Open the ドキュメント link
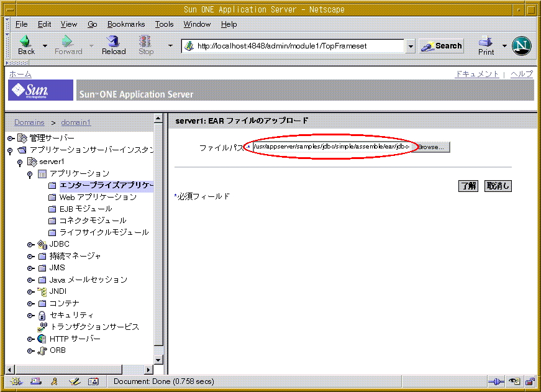Screen dimensions: 541x392 point(477,74)
